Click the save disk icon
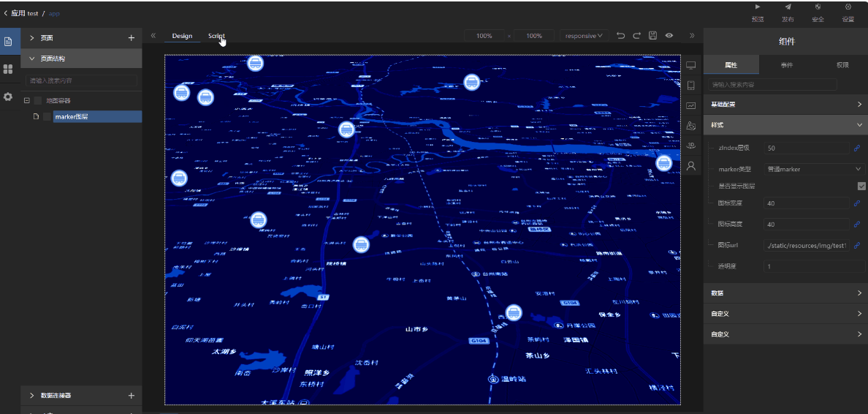This screenshot has height=414, width=868. (652, 35)
